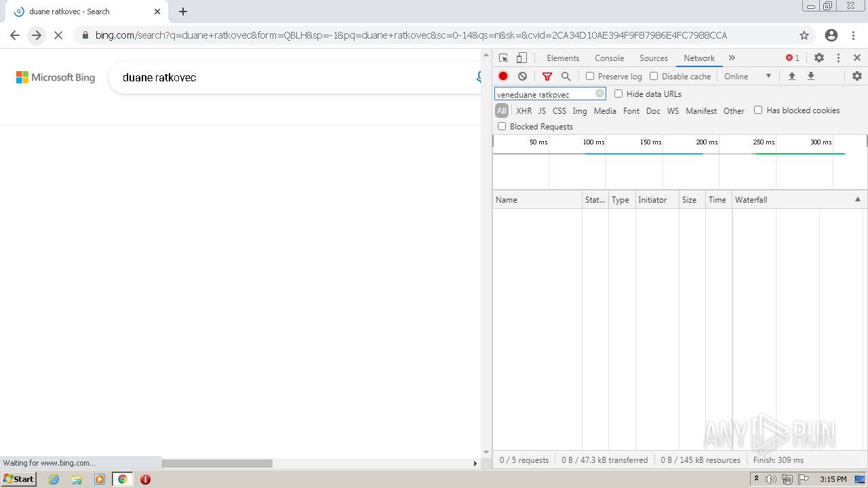This screenshot has width=868, height=488.
Task: Click the red record network log button
Action: pyautogui.click(x=503, y=77)
